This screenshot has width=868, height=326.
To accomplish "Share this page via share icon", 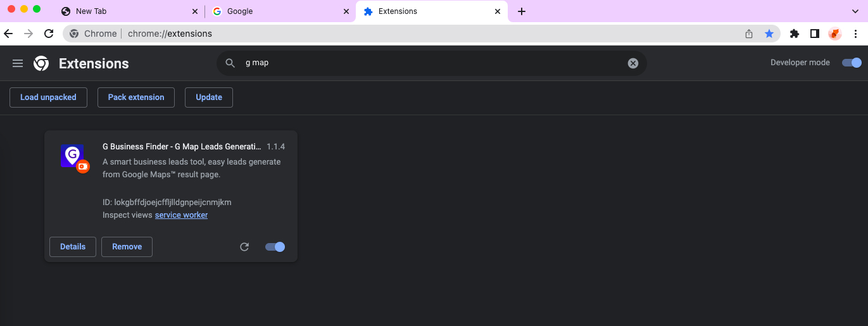I will click(x=749, y=34).
